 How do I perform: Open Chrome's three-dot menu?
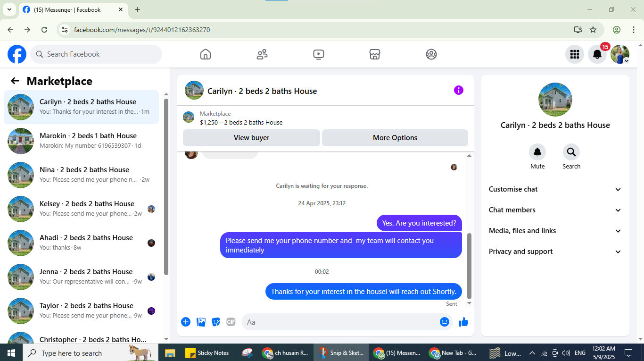pos(634,30)
